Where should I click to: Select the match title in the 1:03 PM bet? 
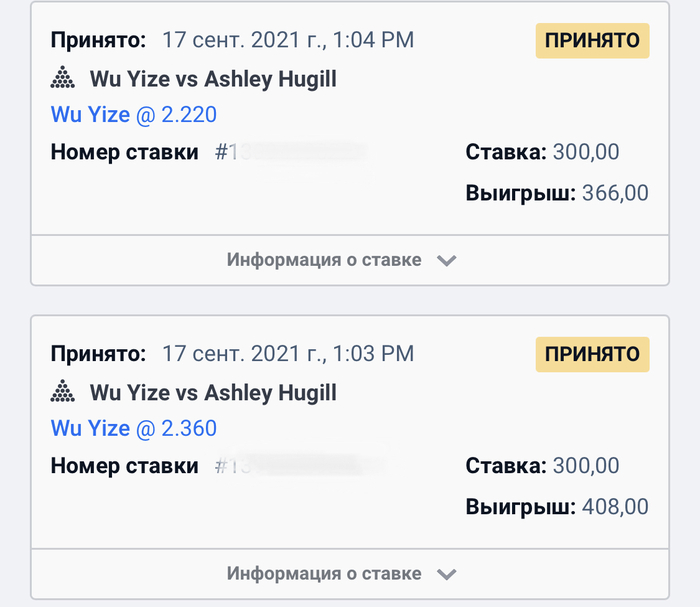(213, 392)
